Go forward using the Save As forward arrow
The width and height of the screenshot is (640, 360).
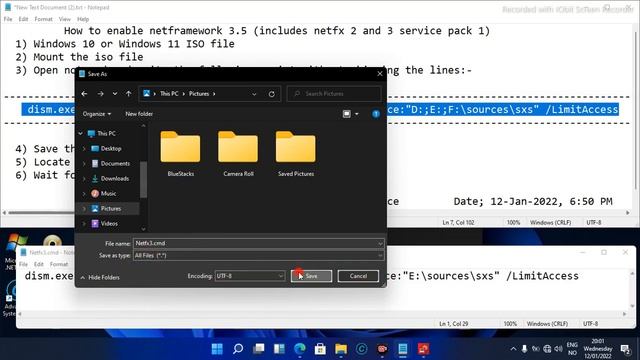(100, 94)
